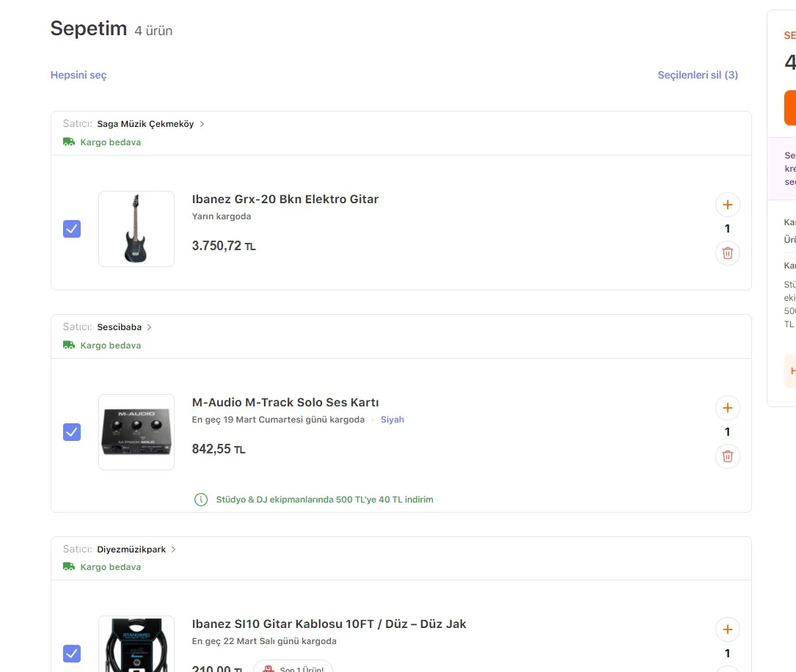This screenshot has height=672, width=796.
Task: Open Ibanez Grx-20 Bkn Elektro Gitar title
Action: [x=285, y=199]
